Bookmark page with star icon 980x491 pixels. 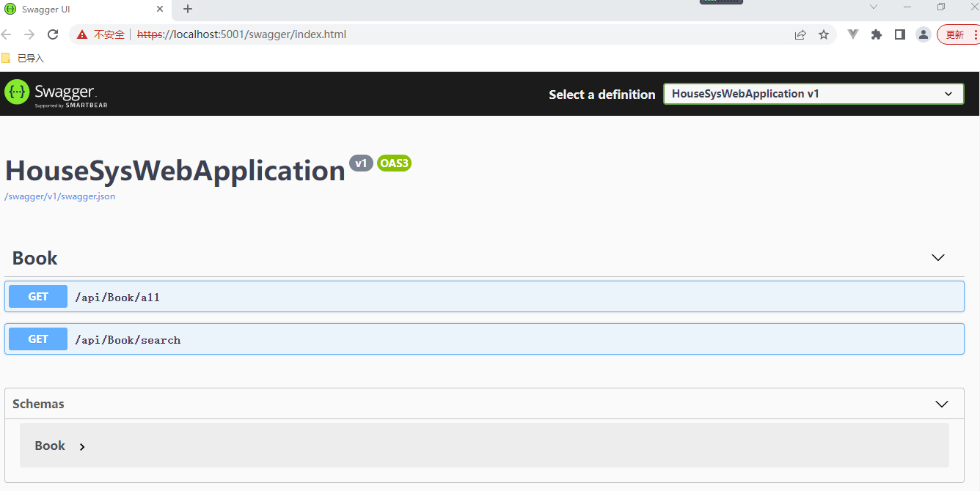point(824,34)
